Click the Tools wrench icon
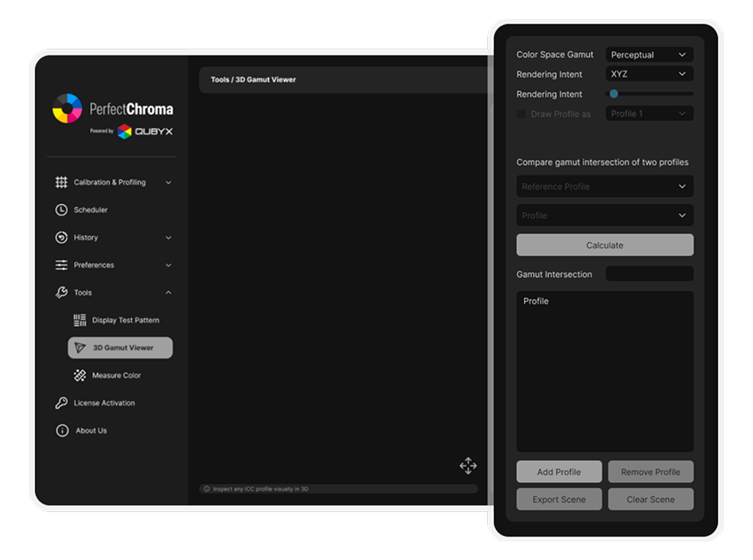 coord(61,292)
